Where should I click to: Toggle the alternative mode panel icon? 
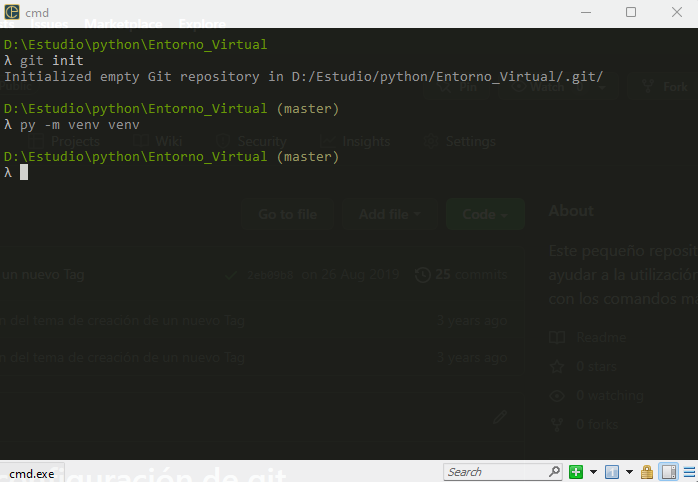pyautogui.click(x=669, y=472)
